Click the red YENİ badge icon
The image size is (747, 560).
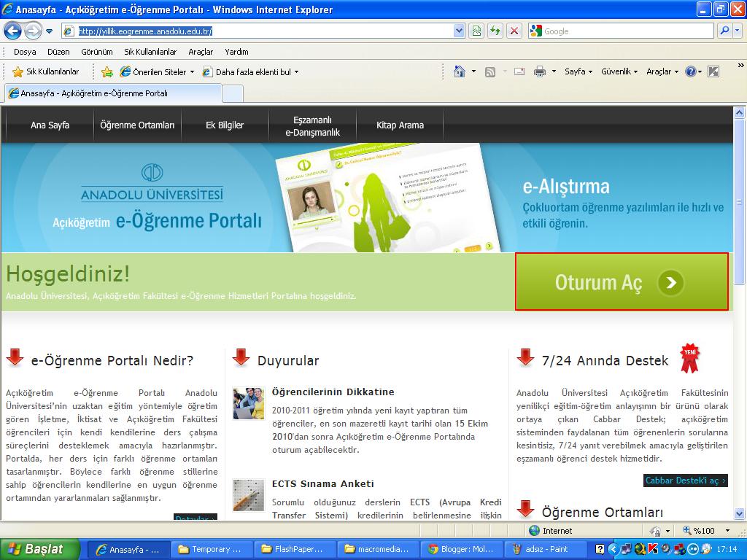(690, 358)
